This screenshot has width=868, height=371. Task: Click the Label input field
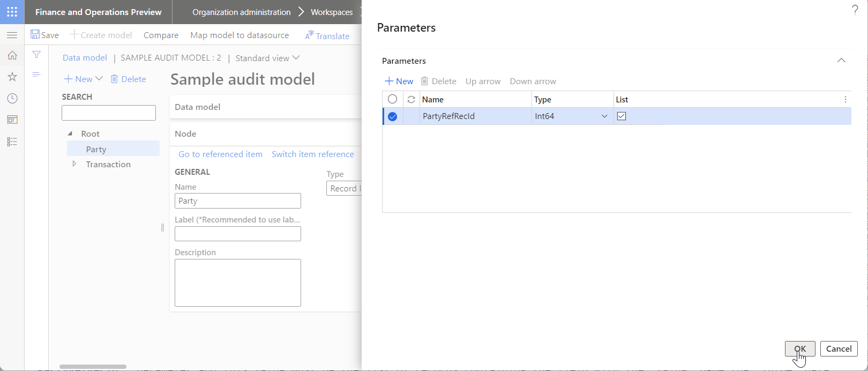[x=238, y=234]
